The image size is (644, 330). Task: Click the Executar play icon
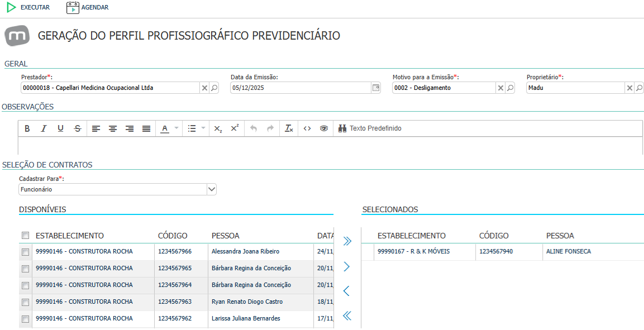(x=12, y=7)
